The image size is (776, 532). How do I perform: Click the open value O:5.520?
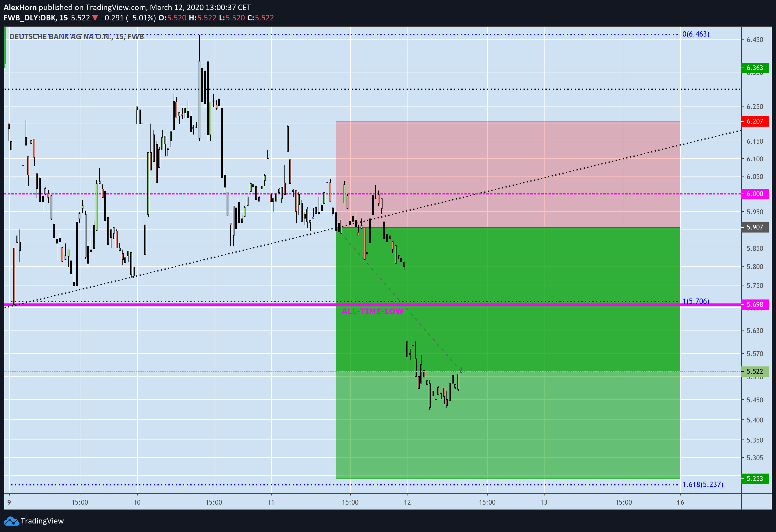pyautogui.click(x=172, y=18)
